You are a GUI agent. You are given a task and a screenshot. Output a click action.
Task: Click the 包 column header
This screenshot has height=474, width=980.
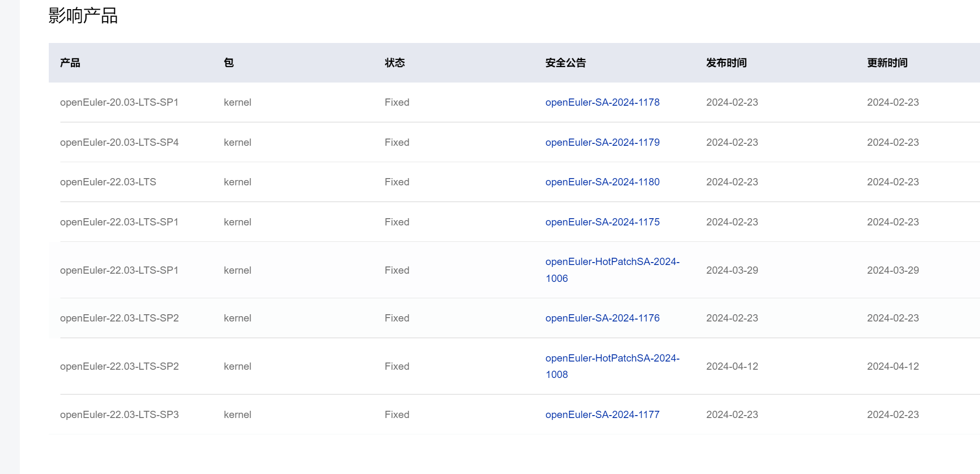228,63
